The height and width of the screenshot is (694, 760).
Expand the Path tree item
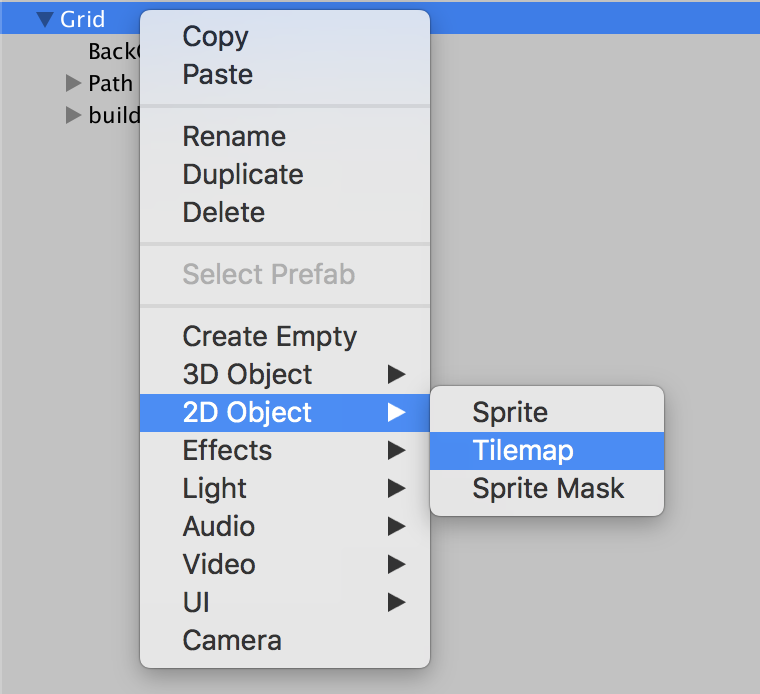click(73, 83)
